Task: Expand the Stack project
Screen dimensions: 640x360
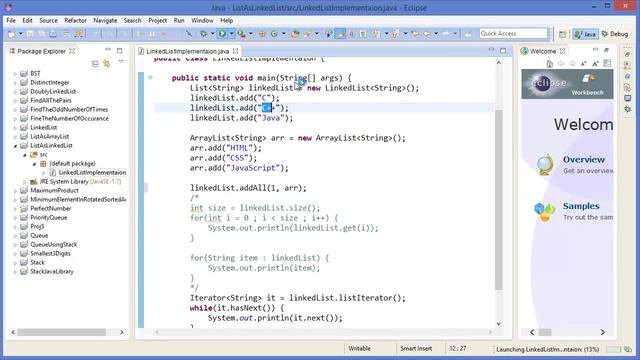Action: (15, 263)
